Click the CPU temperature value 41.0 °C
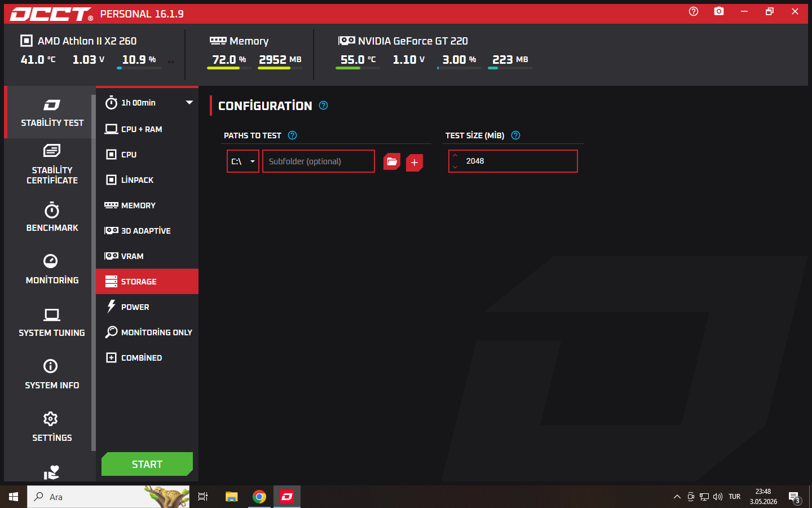This screenshot has width=812, height=508. [38, 60]
